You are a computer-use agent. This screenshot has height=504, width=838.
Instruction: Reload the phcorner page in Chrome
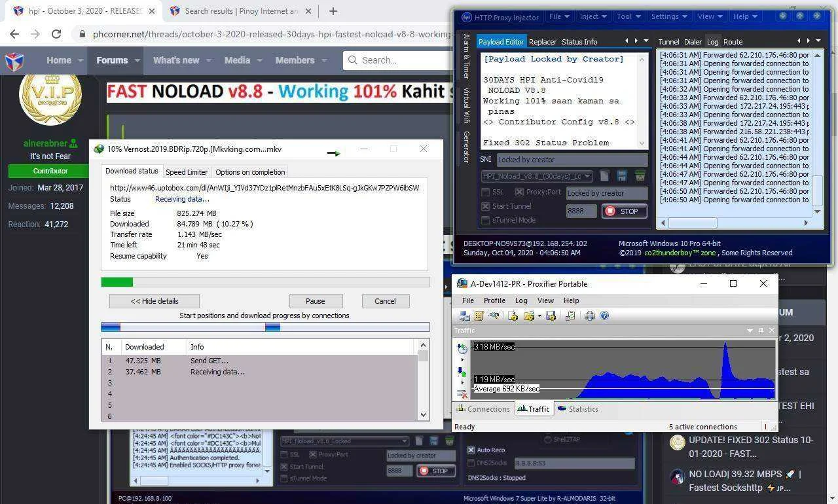tap(56, 34)
